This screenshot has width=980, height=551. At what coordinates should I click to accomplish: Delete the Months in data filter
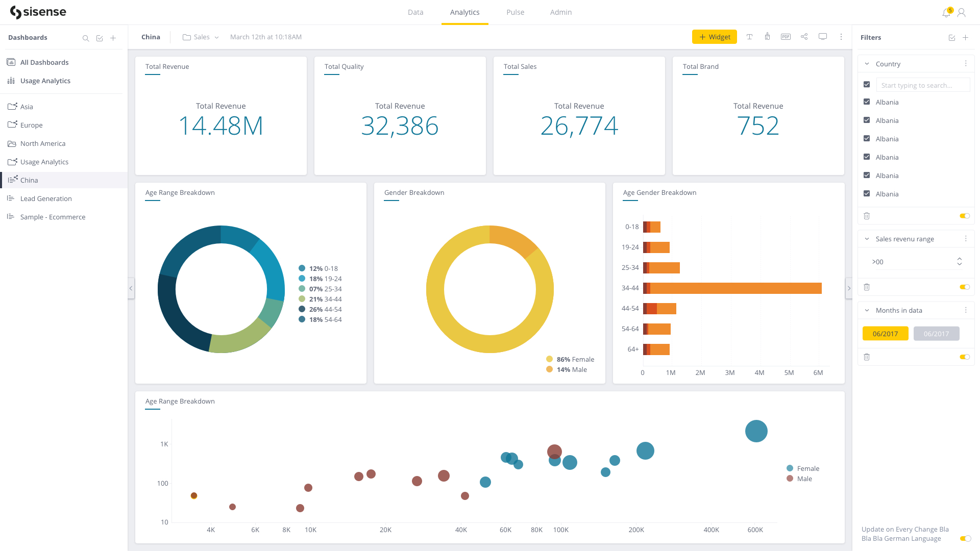[867, 357]
